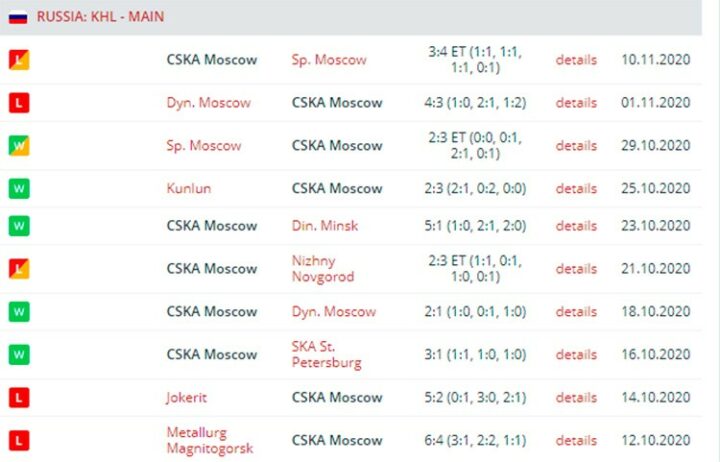Click the red L badge for Jokerit match
The height and width of the screenshot is (462, 720).
click(19, 397)
